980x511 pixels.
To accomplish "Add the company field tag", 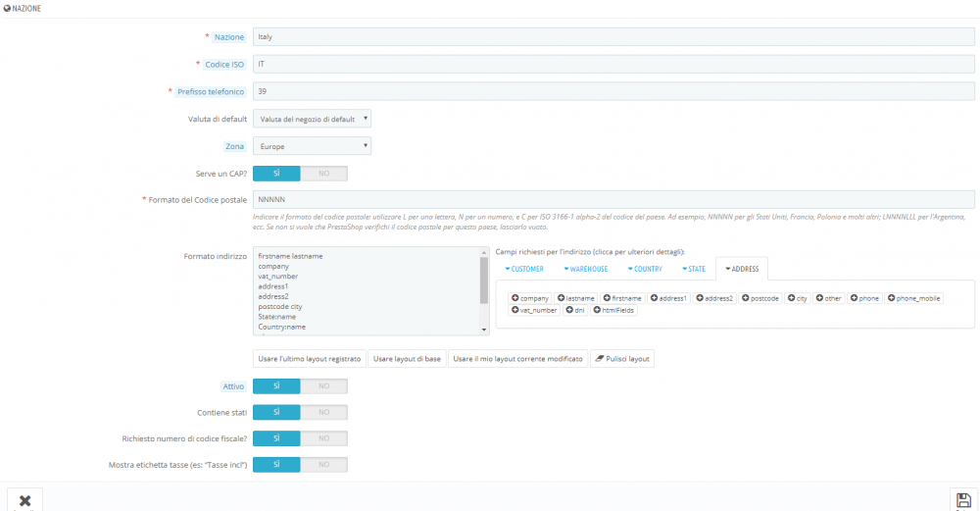I will click(530, 298).
